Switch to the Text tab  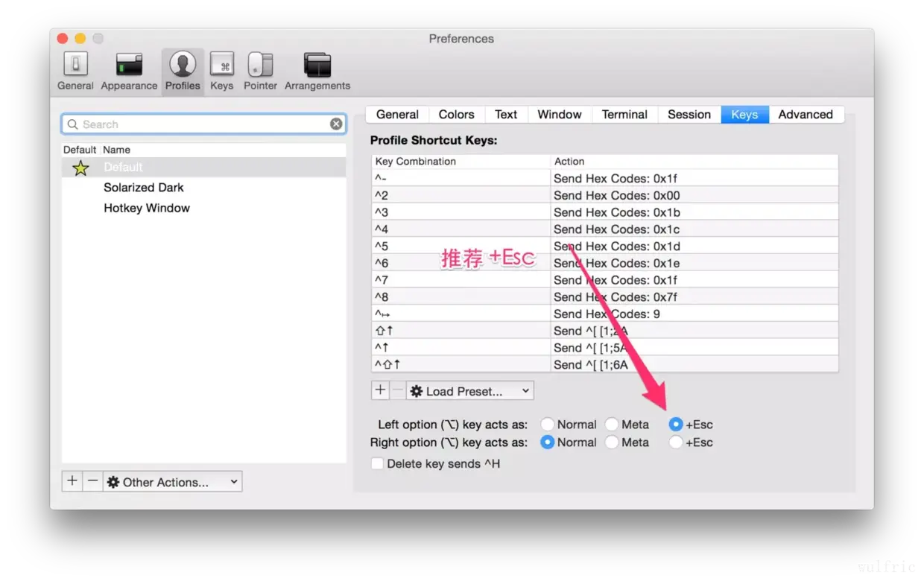pyautogui.click(x=506, y=115)
